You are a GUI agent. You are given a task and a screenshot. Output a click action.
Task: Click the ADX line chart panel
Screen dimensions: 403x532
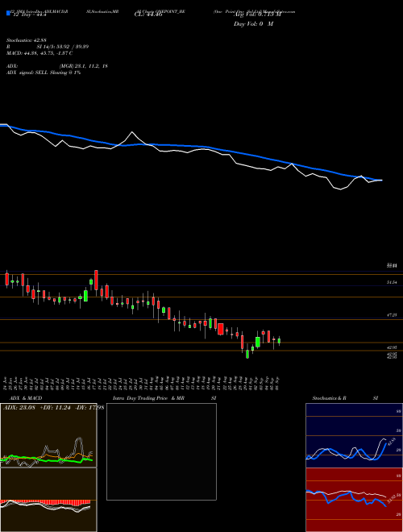pyautogui.click(x=48, y=435)
